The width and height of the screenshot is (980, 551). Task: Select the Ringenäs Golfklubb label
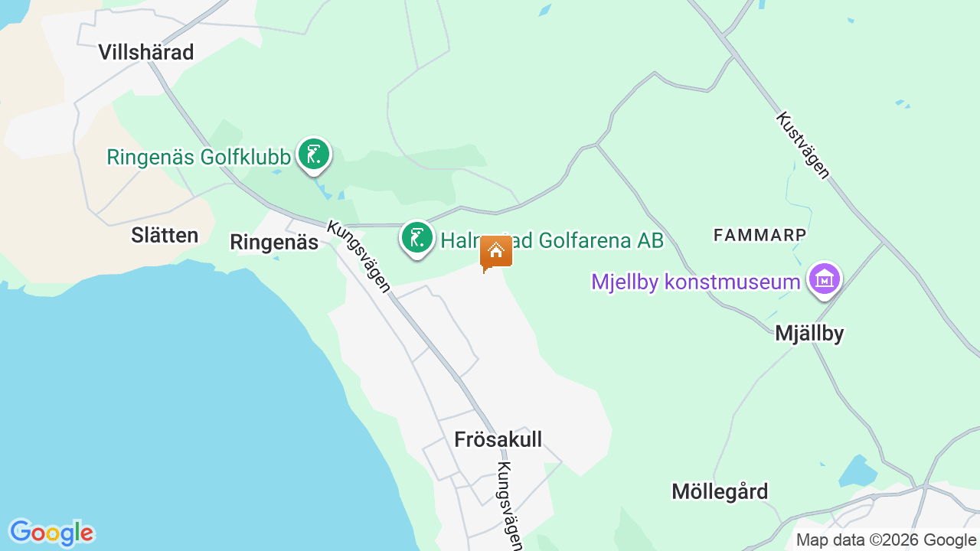click(x=199, y=158)
